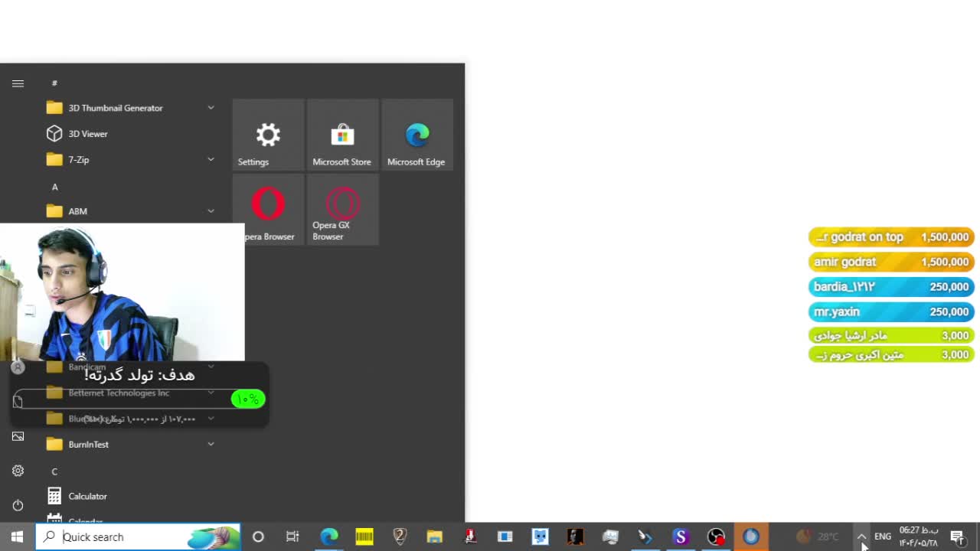Open the shield badge icon on taskbar

pos(400,536)
